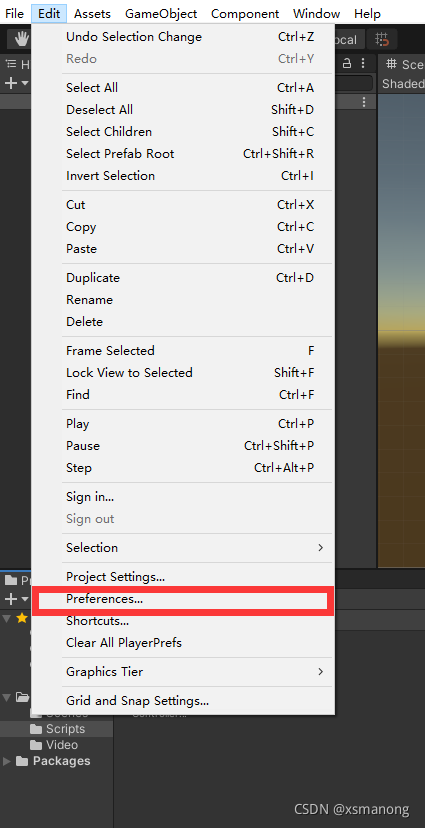Toggle the grid snapping icon
This screenshot has width=425, height=828.
pos(382,39)
